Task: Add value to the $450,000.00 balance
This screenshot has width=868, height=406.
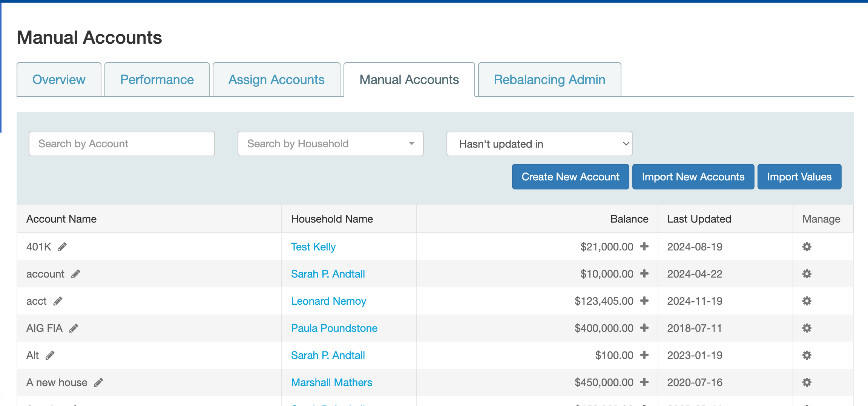Action: click(644, 382)
